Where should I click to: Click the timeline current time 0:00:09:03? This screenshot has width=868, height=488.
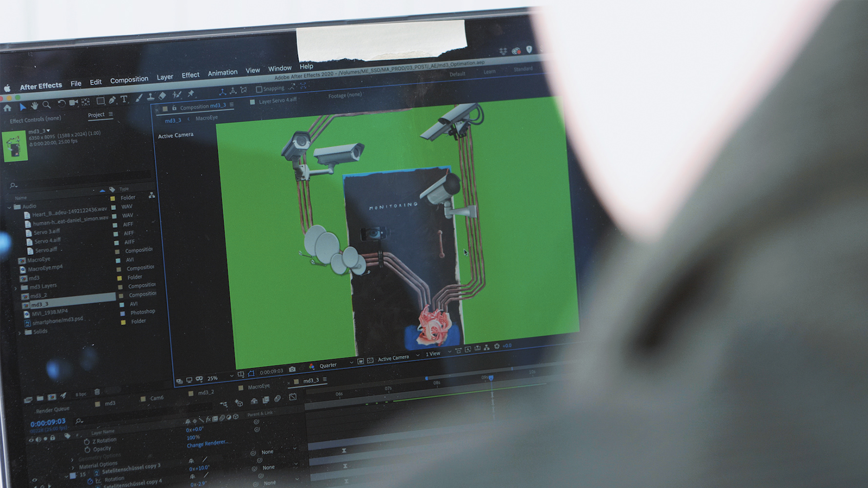48,423
